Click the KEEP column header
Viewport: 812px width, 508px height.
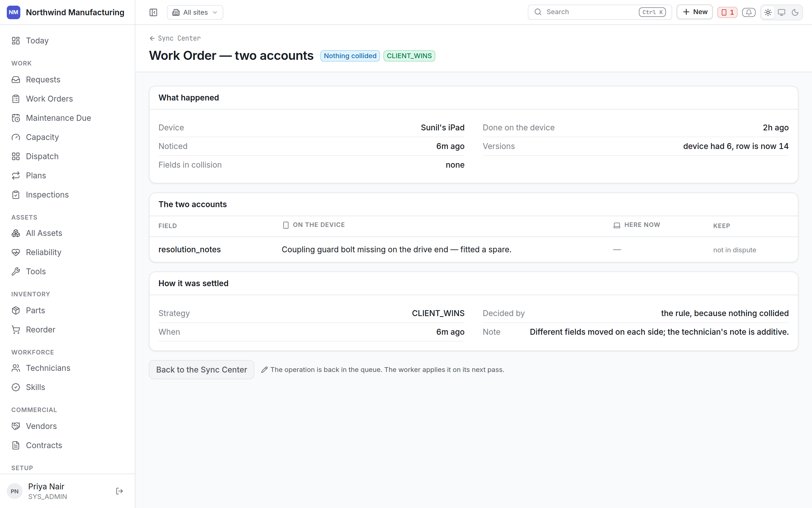(721, 226)
